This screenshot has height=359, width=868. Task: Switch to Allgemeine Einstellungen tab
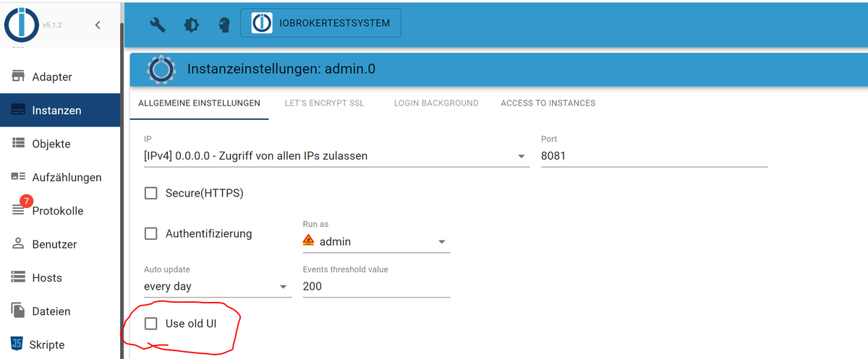[x=200, y=103]
